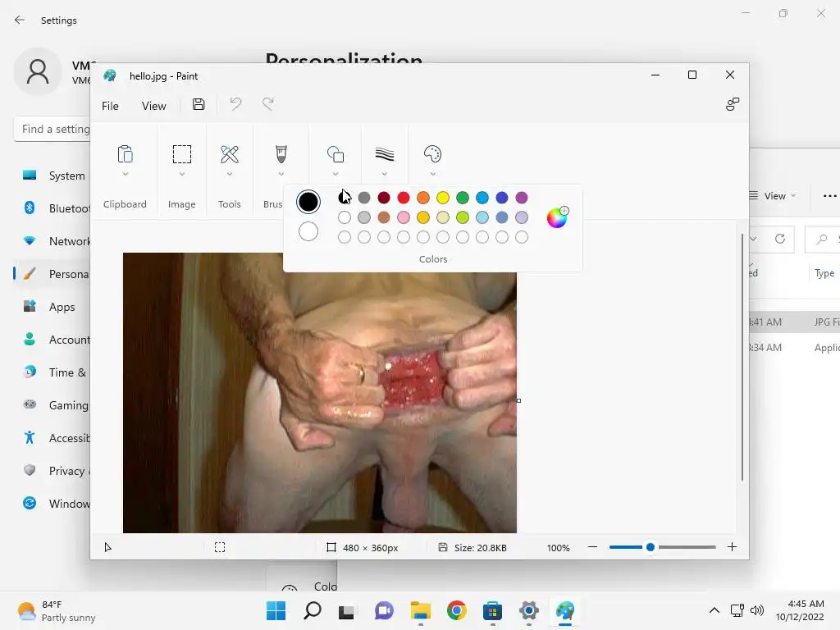This screenshot has width=840, height=630.
Task: Choose the lavender swatch in the second row
Action: click(521, 217)
